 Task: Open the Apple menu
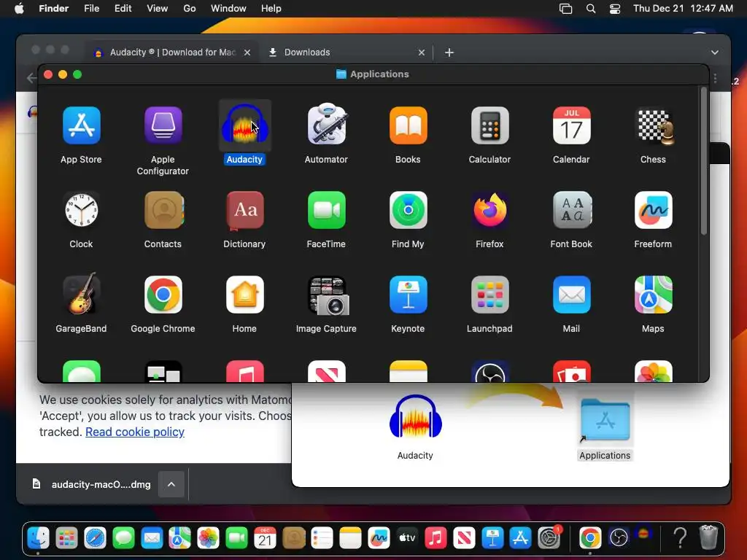point(19,9)
